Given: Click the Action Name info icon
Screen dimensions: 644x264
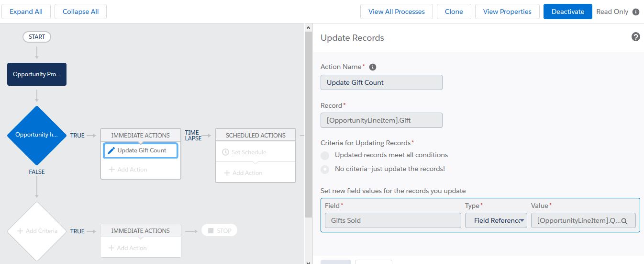Looking at the screenshot, I should pyautogui.click(x=373, y=67).
